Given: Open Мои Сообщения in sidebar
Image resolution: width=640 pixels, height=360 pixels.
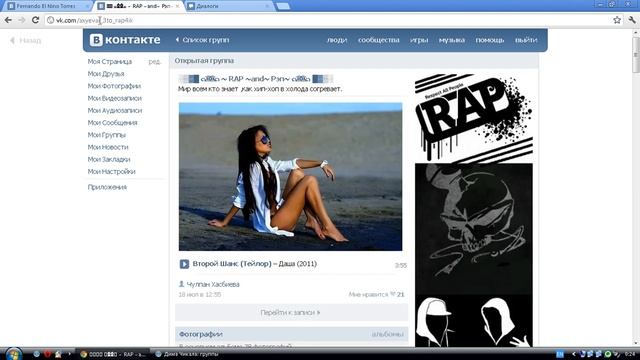Looking at the screenshot, I should [113, 123].
